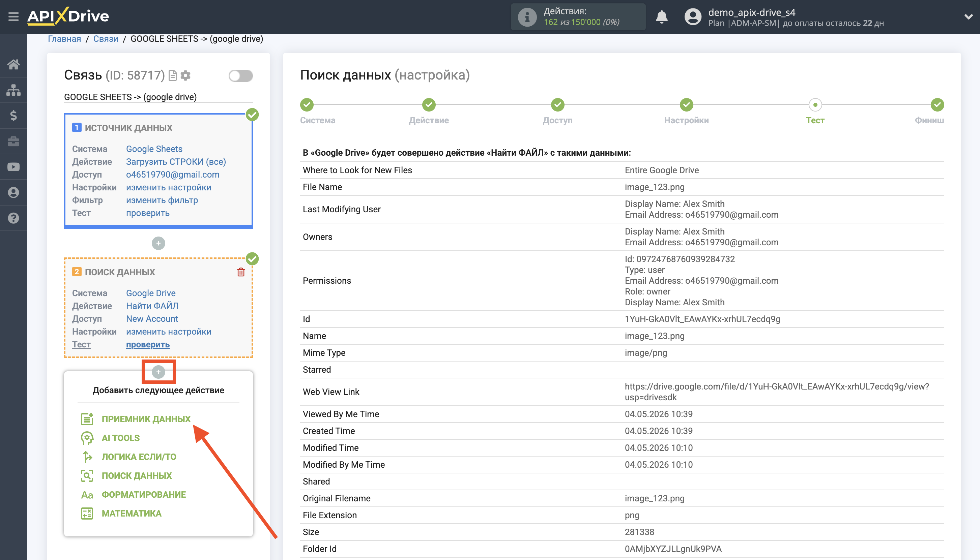
Task: Click Web View Link URL value
Action: [x=777, y=392]
